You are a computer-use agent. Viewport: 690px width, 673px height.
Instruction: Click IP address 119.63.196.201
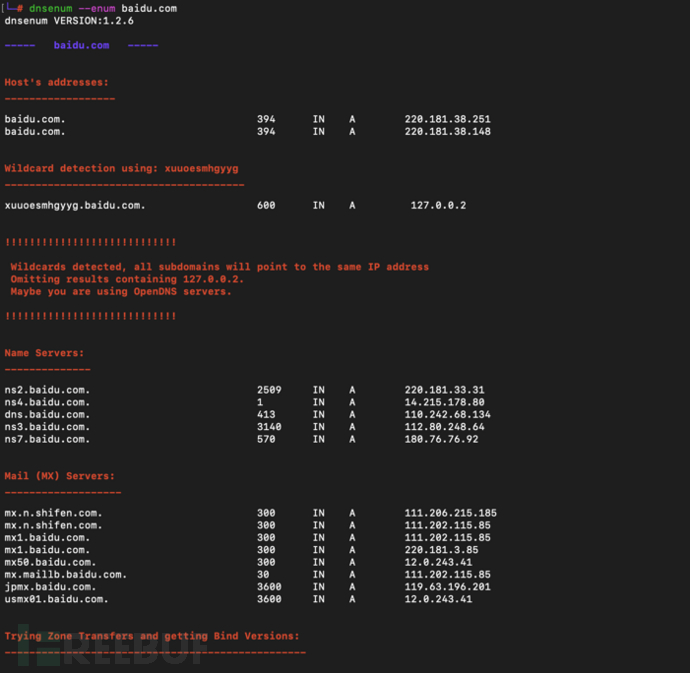click(x=448, y=587)
